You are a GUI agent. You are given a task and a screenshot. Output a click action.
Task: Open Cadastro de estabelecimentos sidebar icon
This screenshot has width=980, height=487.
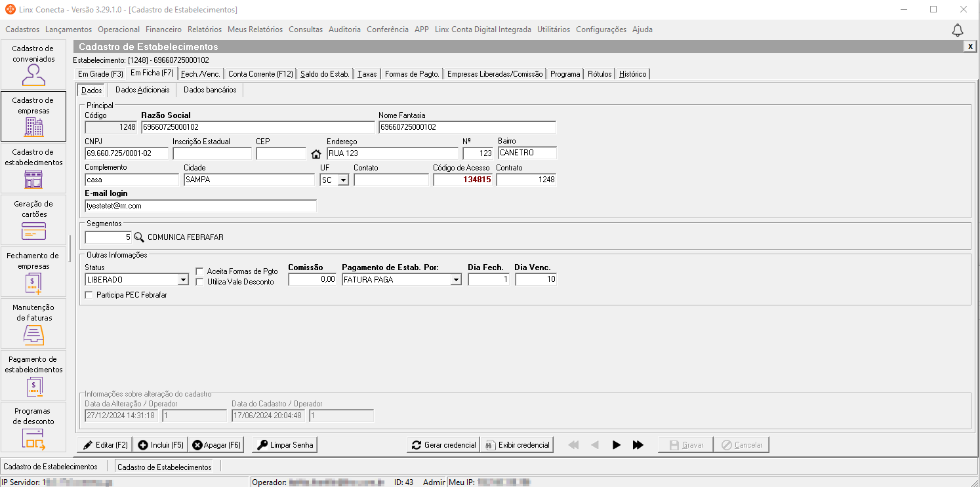tap(33, 168)
